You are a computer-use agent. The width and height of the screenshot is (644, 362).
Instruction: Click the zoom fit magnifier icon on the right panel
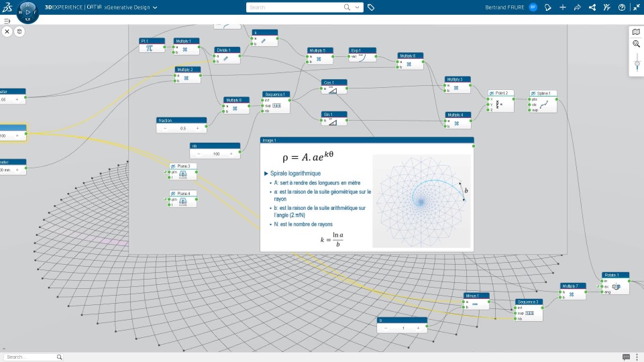(636, 44)
